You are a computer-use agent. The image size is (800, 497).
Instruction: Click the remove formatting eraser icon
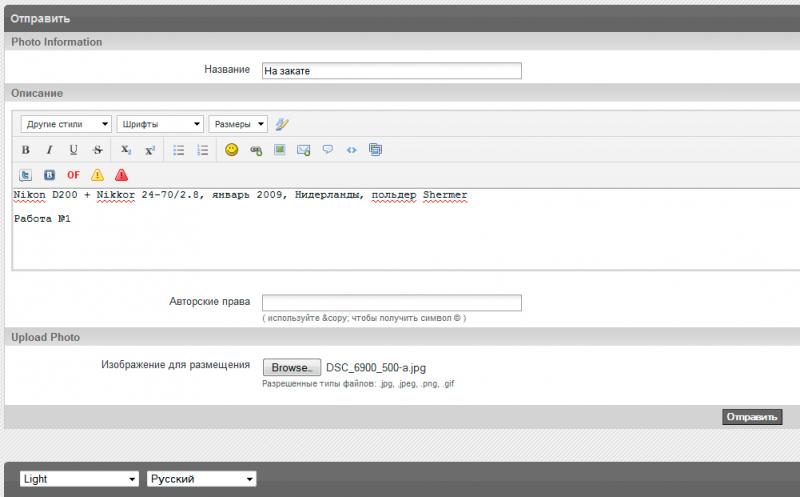click(282, 124)
